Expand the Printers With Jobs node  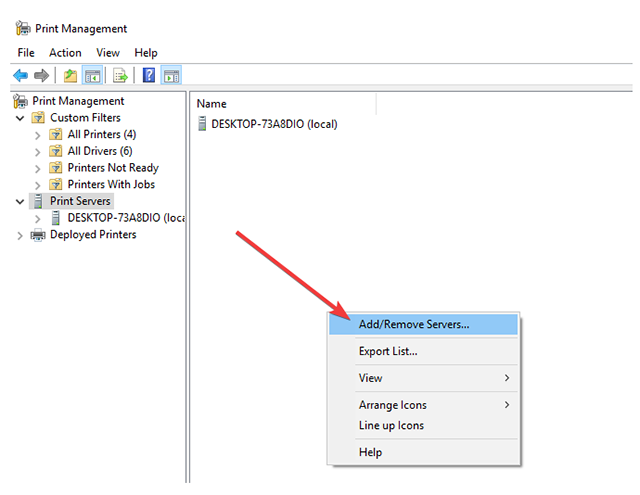coord(38,185)
